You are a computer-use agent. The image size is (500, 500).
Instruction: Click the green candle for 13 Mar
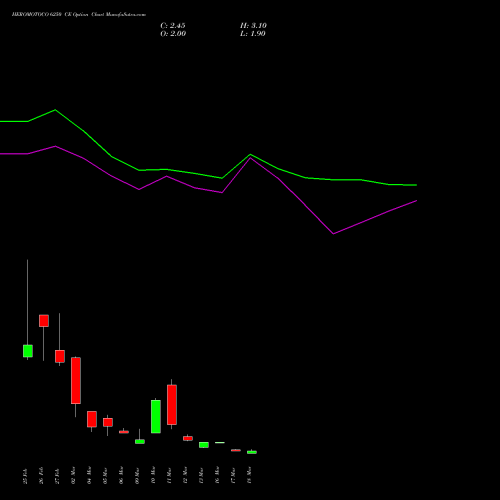click(204, 445)
